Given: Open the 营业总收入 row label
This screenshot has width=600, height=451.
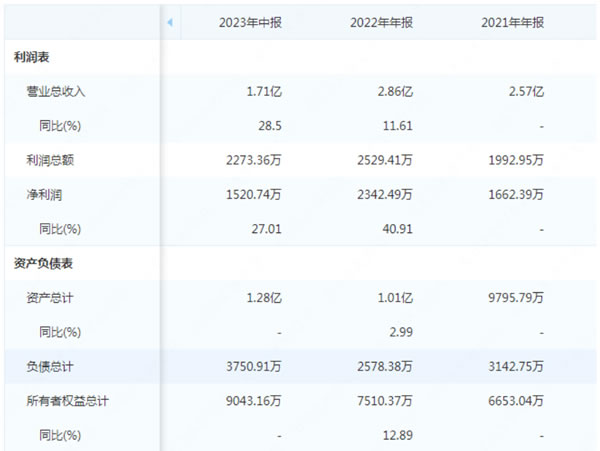Looking at the screenshot, I should coord(56,91).
